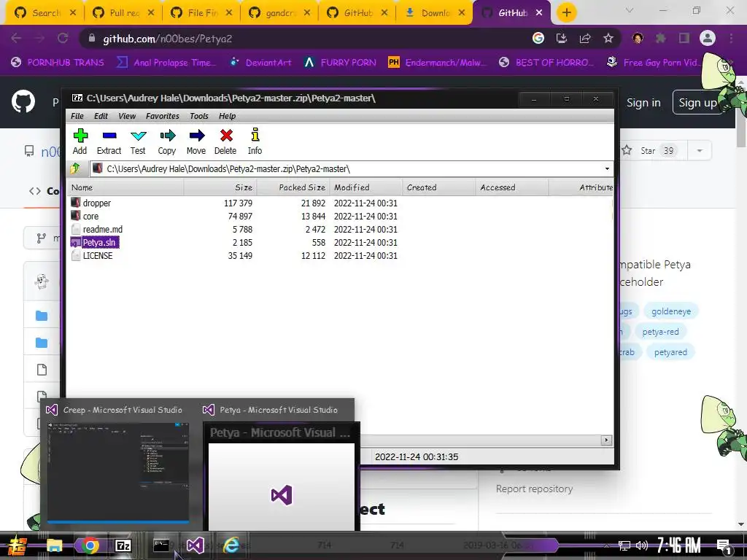Viewport: 747px width, 560px height.
Task: Sort by the Modified column header
Action: 366,187
